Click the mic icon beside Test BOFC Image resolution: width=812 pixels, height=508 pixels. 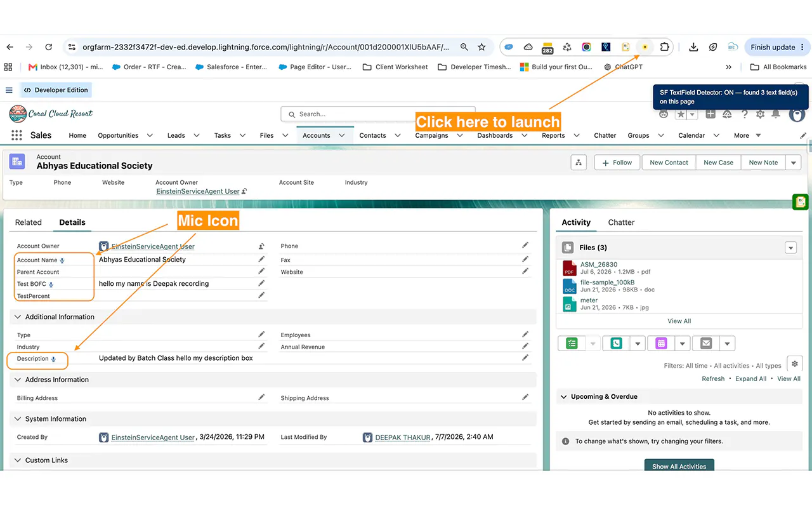pyautogui.click(x=51, y=284)
